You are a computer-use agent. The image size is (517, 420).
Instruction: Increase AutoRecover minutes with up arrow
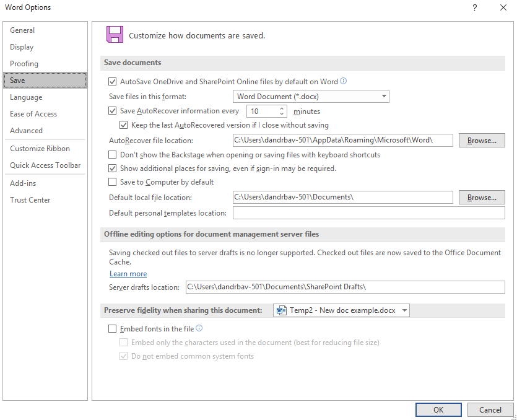tap(282, 108)
